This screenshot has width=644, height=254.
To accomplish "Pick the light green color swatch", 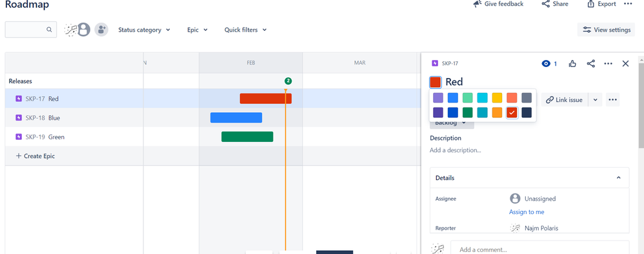I will click(x=468, y=97).
